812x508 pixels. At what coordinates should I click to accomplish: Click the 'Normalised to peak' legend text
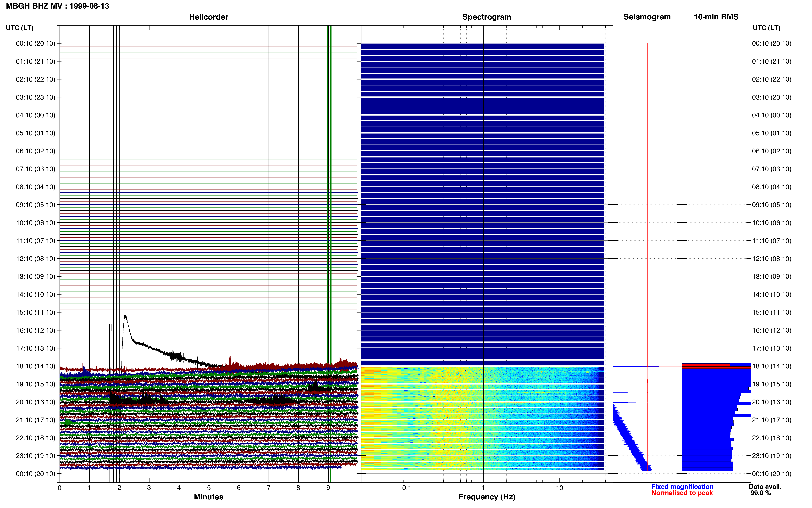[x=682, y=493]
